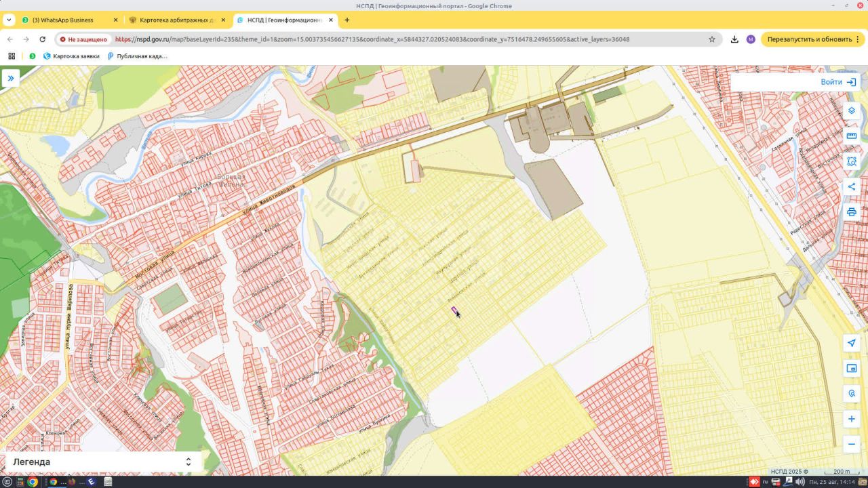Image resolution: width=868 pixels, height=488 pixels.
Task: Print the current map view
Action: 852,212
